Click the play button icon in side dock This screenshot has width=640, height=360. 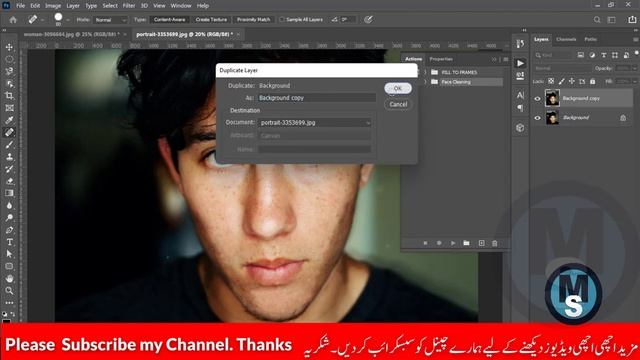tap(520, 63)
